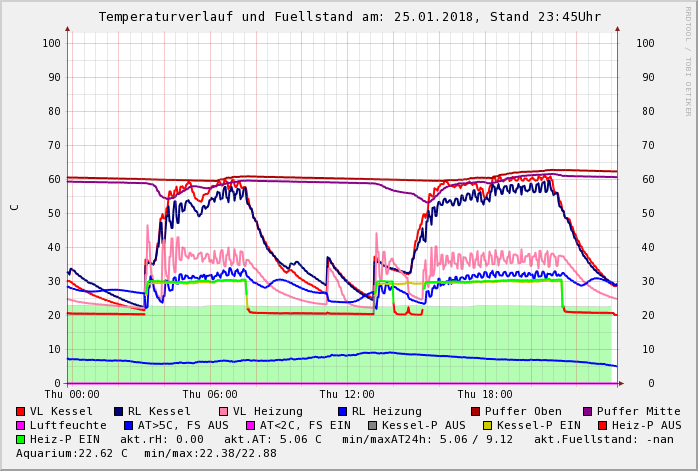
Task: Select the pink VL Heizung legend swatch
Action: point(223,412)
